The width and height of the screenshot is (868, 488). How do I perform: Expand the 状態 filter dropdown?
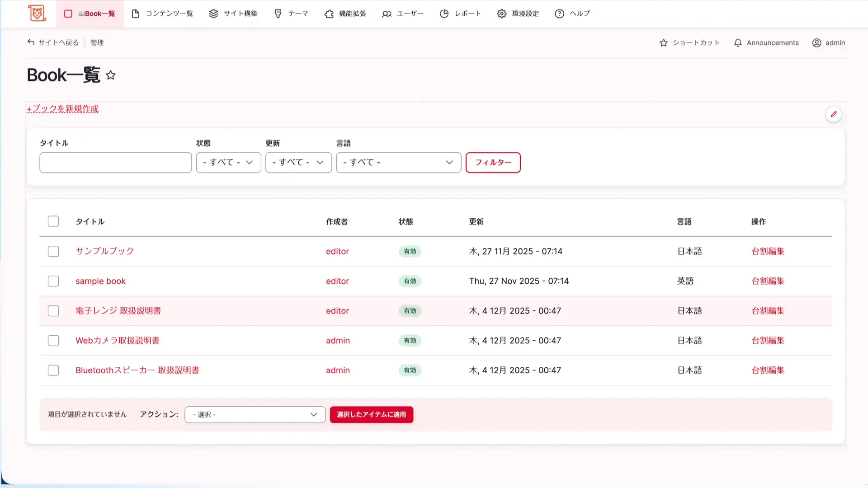[228, 162]
